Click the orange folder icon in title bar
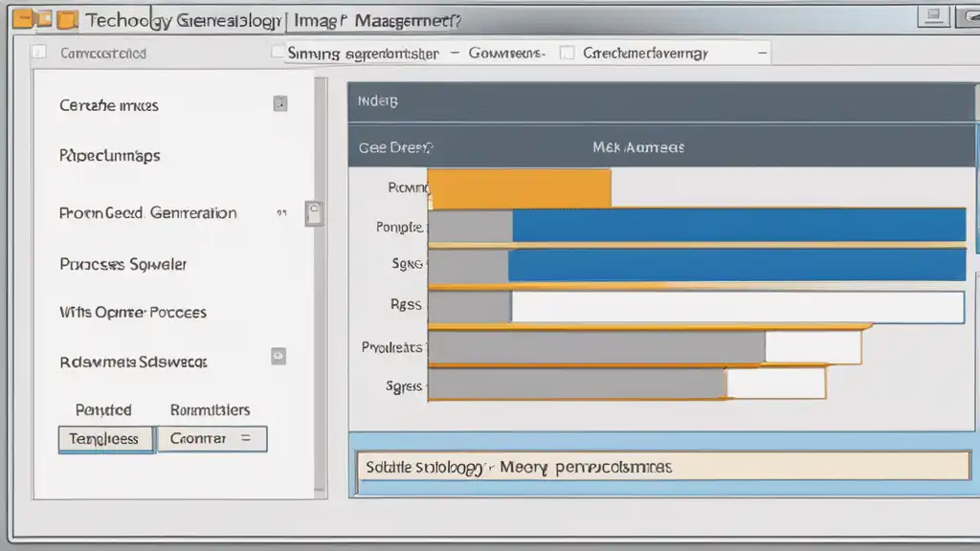The image size is (980, 551). [67, 19]
